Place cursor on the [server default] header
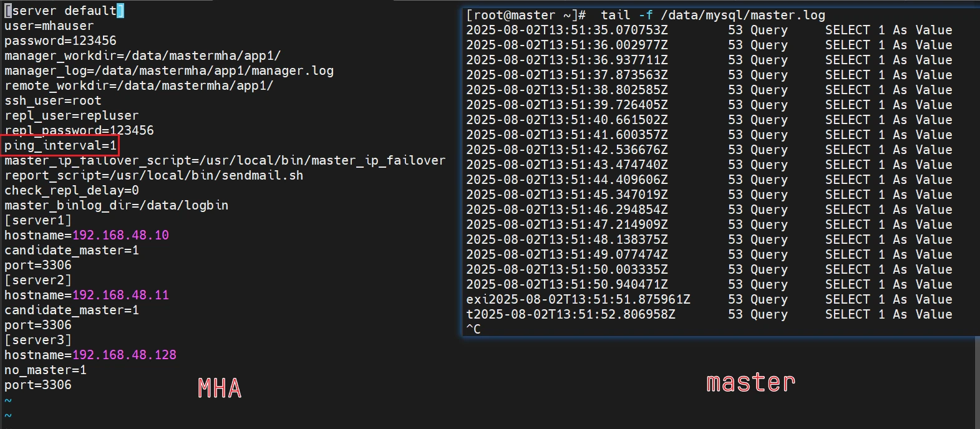 (64, 11)
